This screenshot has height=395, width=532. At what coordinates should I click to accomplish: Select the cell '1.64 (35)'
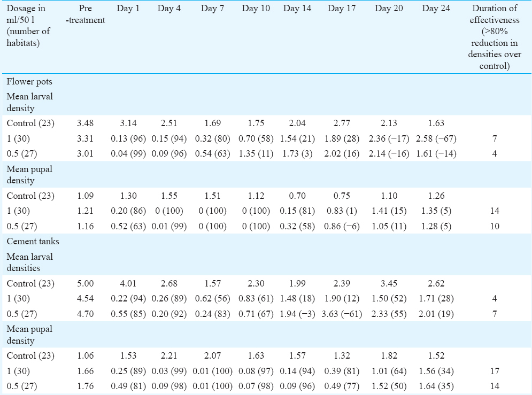(x=436, y=386)
